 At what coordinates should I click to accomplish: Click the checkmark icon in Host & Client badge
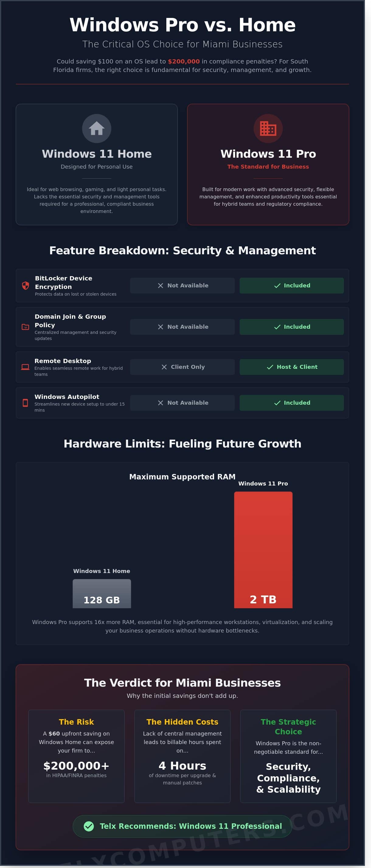[270, 367]
